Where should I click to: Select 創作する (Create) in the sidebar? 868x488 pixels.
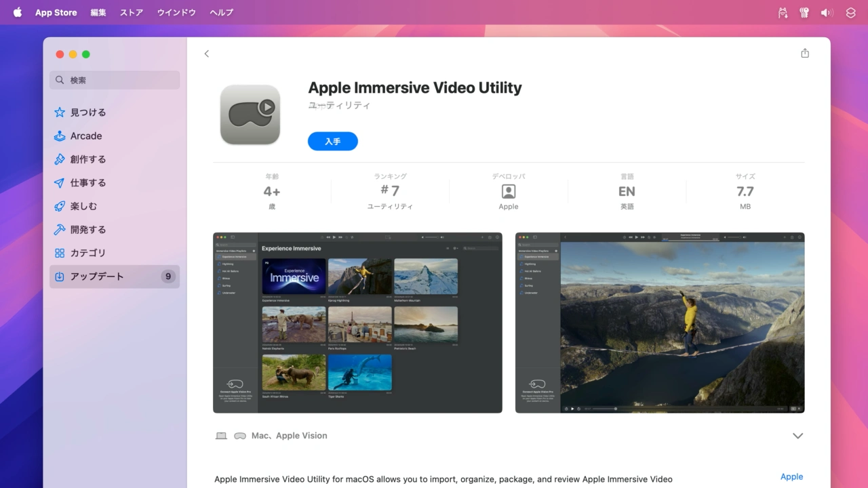click(x=88, y=159)
